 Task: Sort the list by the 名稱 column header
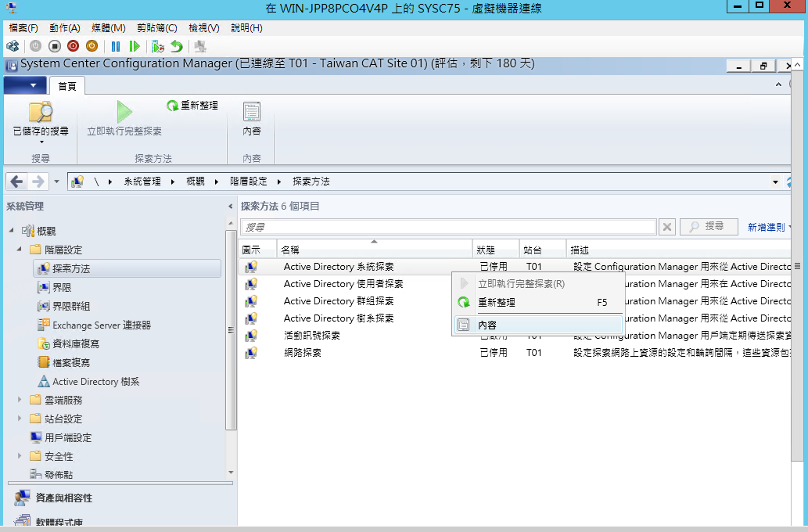coord(375,250)
